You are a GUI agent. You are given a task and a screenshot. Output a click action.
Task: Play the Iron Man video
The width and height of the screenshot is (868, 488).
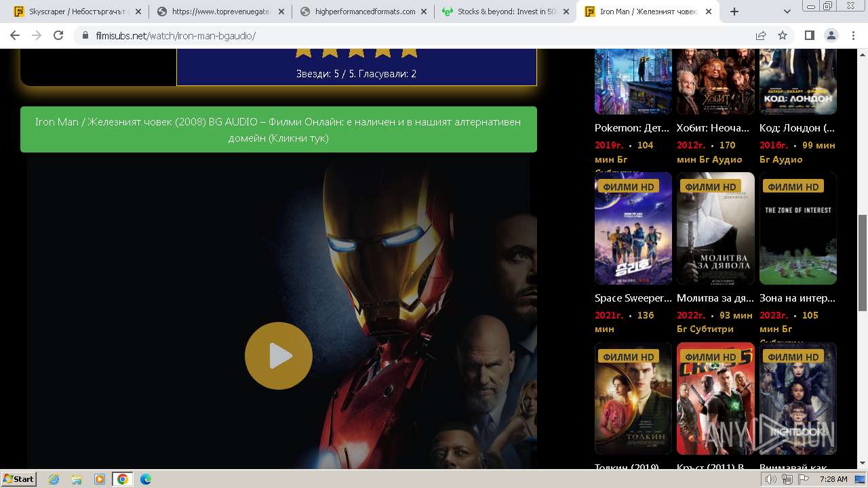(x=278, y=356)
